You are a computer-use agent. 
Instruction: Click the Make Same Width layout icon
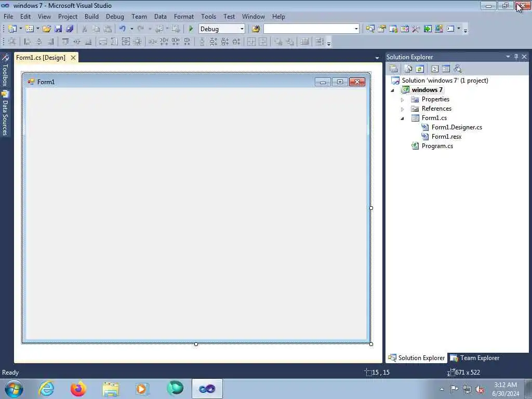pos(103,42)
